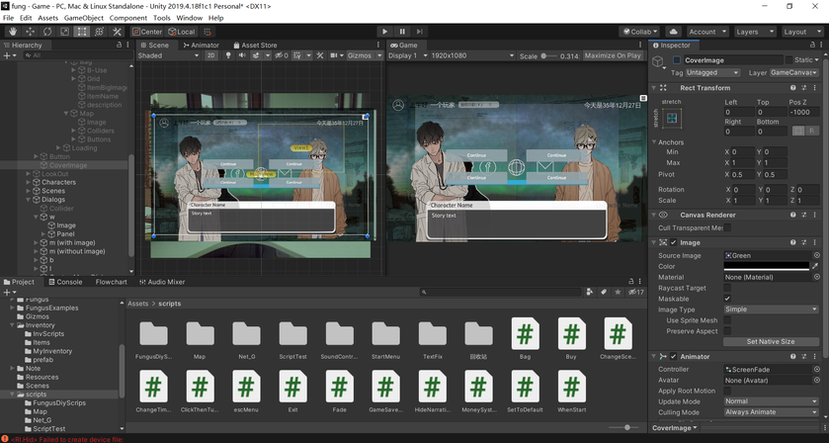This screenshot has height=443, width=829.
Task: Select the Rect tool
Action: [x=82, y=32]
